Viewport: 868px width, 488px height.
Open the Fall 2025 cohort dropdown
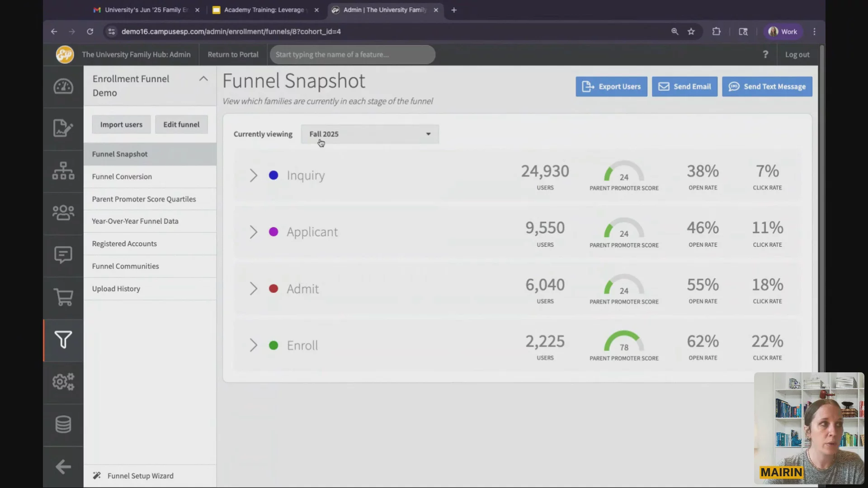(370, 134)
